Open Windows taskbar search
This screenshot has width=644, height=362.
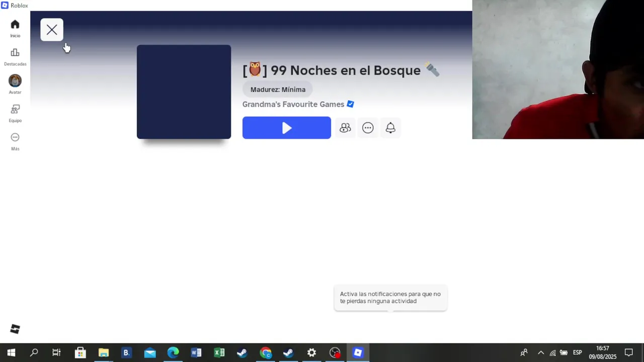[x=34, y=353]
